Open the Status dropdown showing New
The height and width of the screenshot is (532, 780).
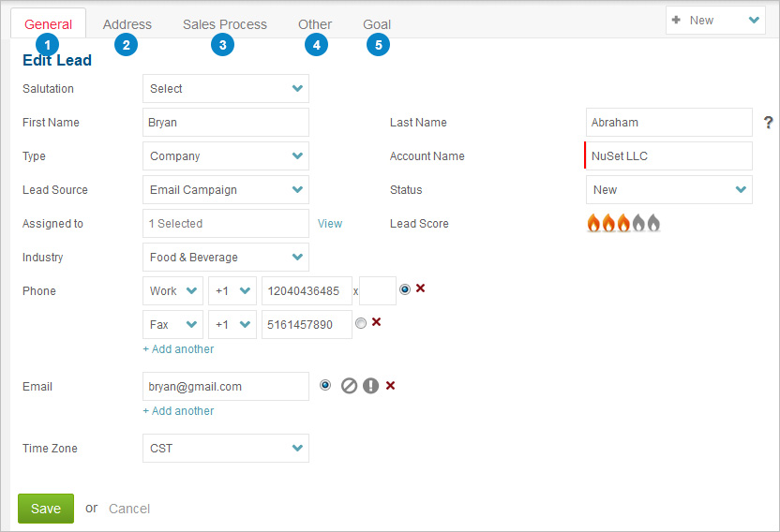click(669, 190)
